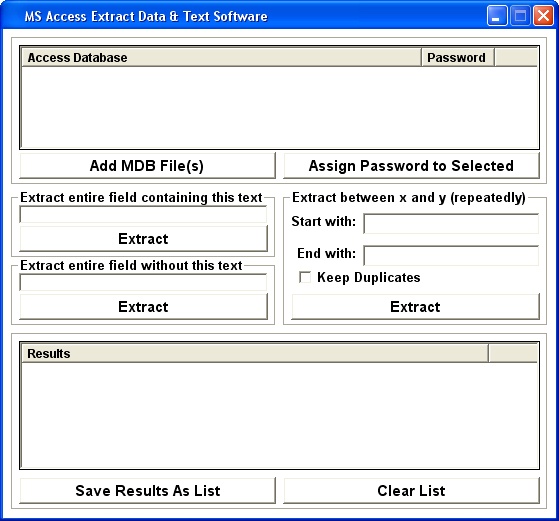This screenshot has height=521, width=559.
Task: Click Assign Password to Selected button
Action: click(411, 166)
